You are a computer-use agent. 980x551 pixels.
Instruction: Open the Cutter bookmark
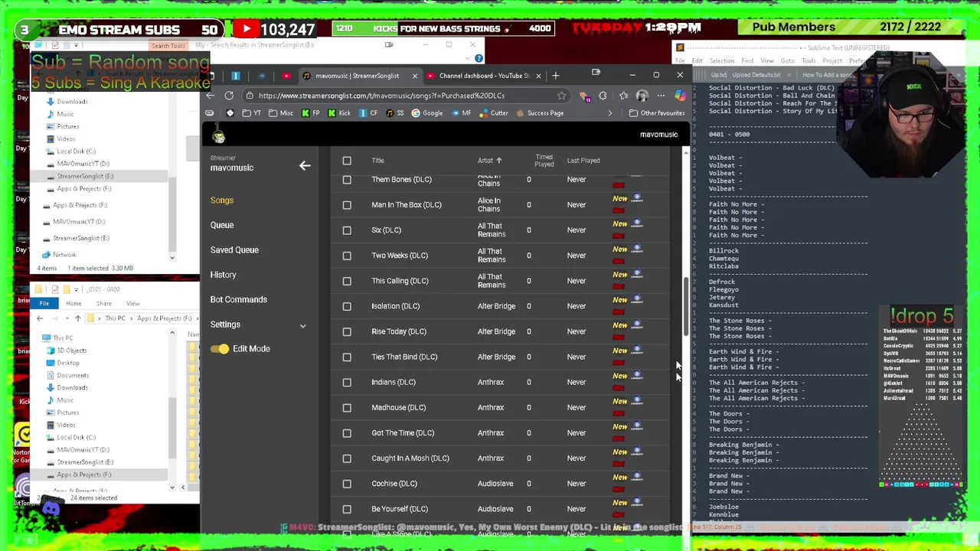pyautogui.click(x=494, y=113)
